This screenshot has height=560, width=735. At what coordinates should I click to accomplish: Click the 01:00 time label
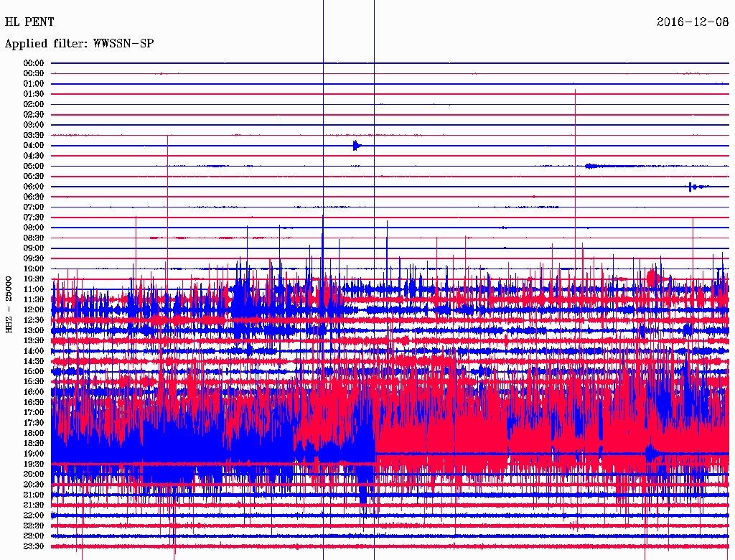click(x=34, y=83)
